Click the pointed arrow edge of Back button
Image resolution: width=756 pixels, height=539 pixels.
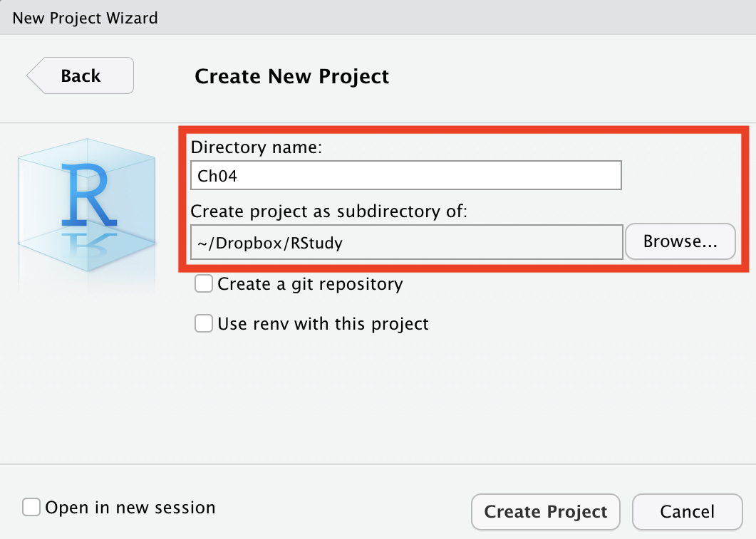[x=35, y=75]
